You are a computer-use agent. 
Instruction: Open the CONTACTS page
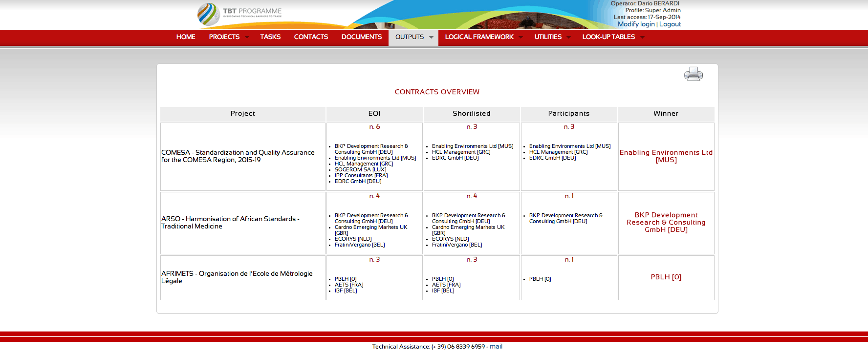311,37
